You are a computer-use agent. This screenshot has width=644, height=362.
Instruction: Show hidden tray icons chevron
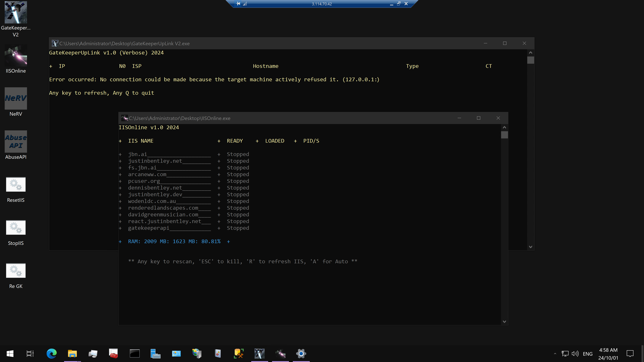pos(555,354)
